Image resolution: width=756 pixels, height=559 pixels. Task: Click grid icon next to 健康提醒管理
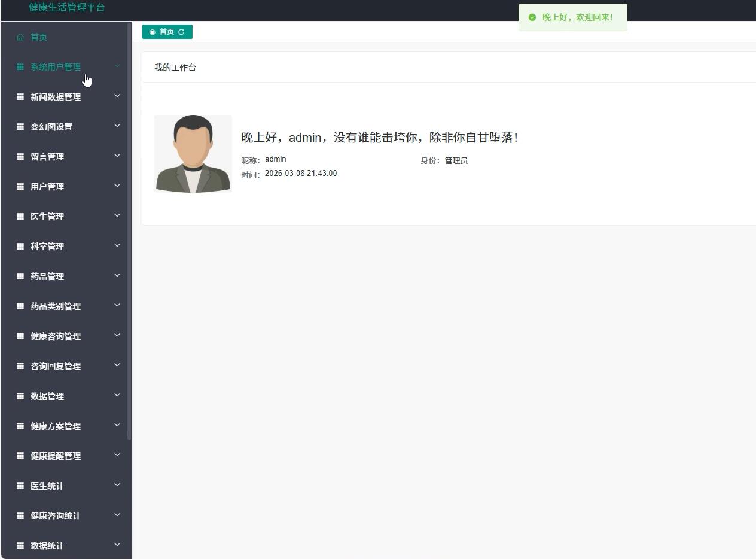coord(20,456)
